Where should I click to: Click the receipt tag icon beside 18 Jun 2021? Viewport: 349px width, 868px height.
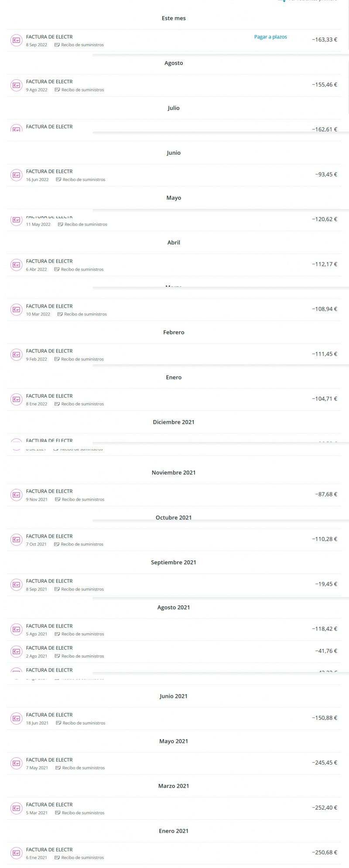tap(58, 723)
